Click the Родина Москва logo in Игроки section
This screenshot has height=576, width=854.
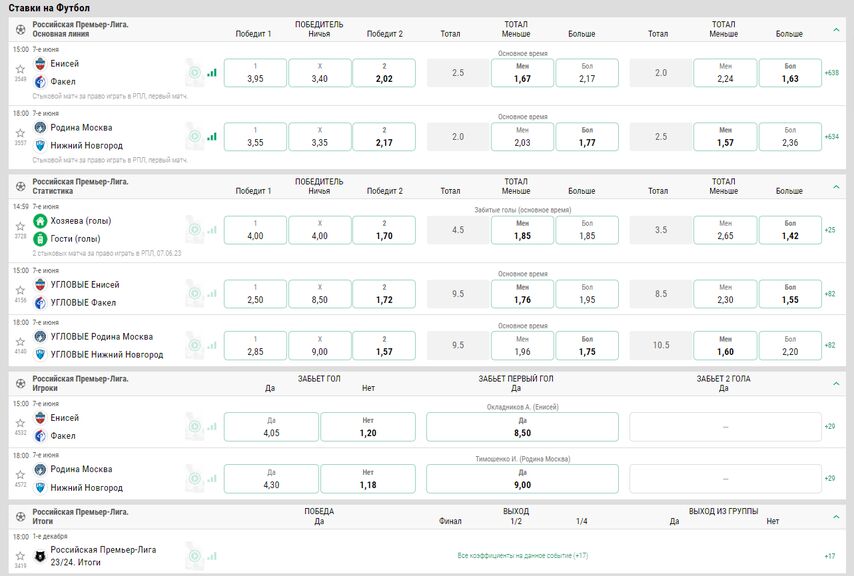coord(40,469)
